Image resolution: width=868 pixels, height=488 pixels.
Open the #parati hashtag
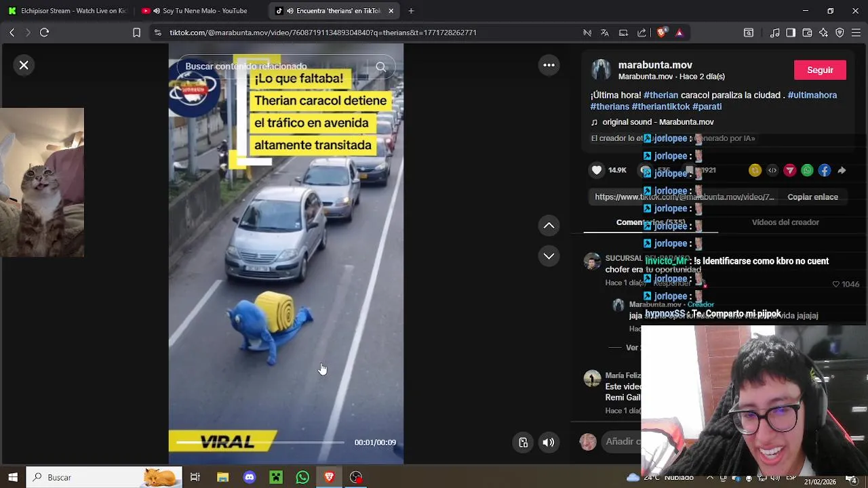pos(707,106)
